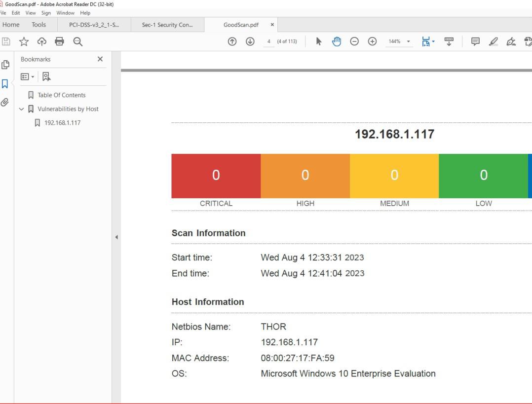Select the Selection arrow tool
This screenshot has height=404, width=532.
click(x=319, y=41)
